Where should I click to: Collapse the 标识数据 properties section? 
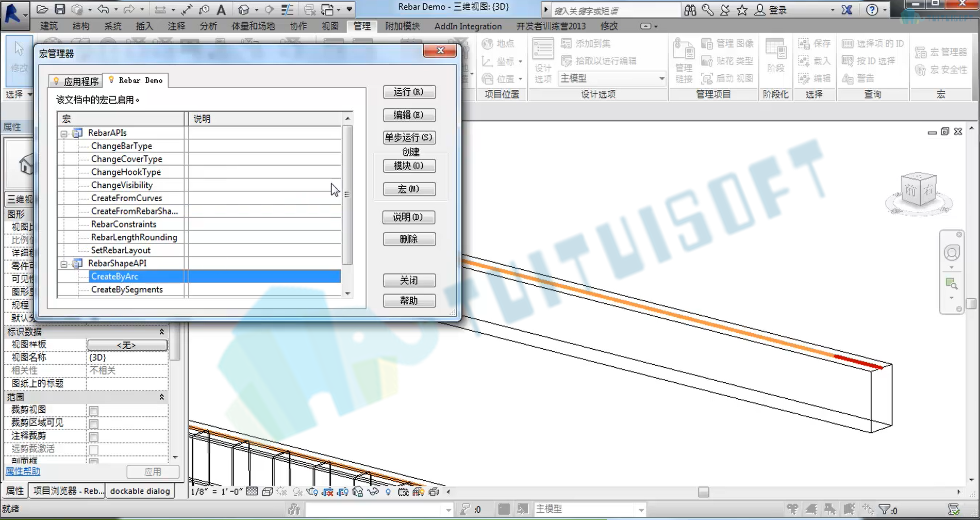161,332
